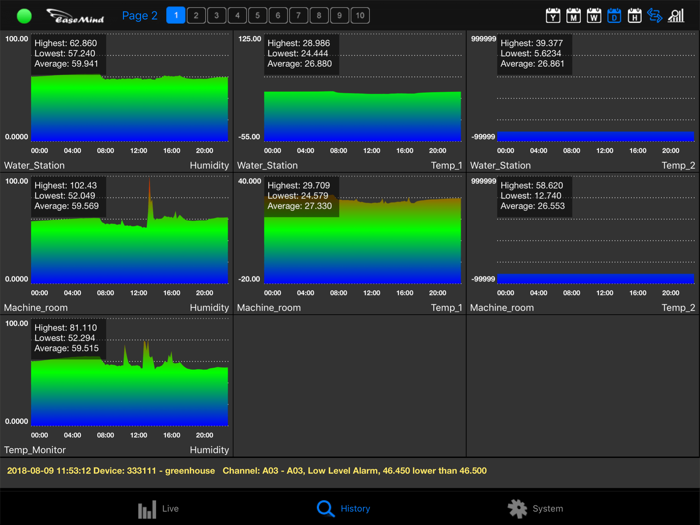Image resolution: width=700 pixels, height=525 pixels.
Task: Click the bar chart statistics icon
Action: pos(676,16)
